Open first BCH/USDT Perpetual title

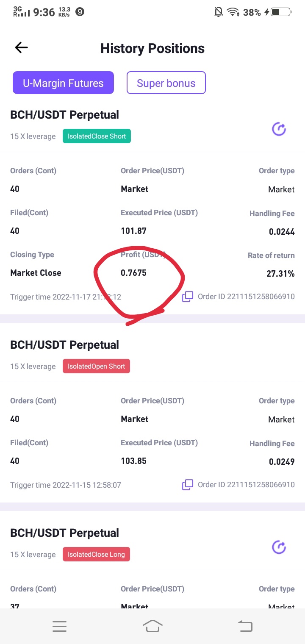click(x=64, y=115)
